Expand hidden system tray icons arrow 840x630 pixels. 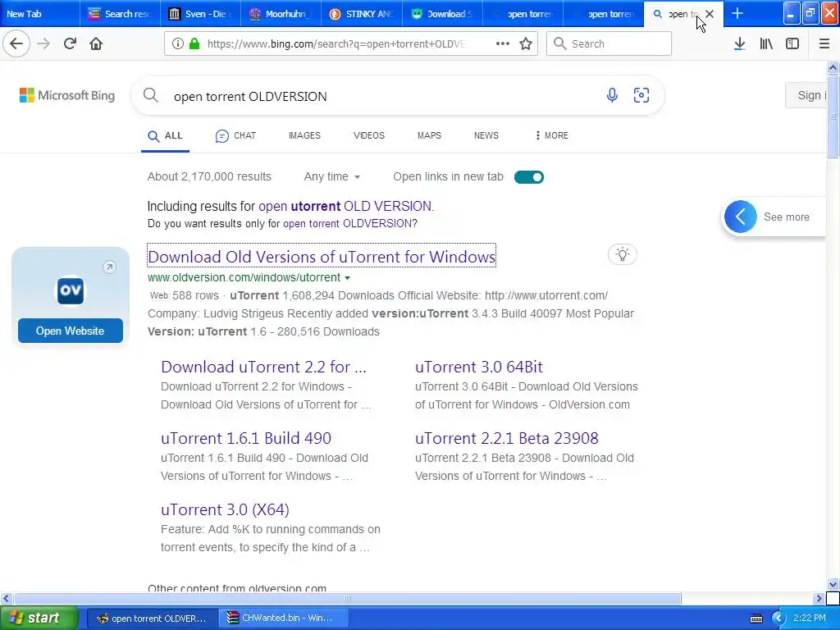[x=778, y=619]
